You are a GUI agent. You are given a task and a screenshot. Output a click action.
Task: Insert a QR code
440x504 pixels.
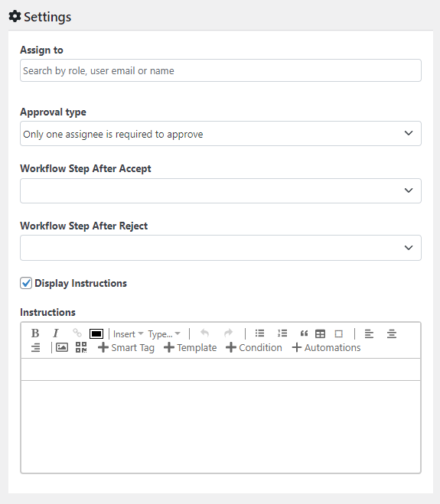pyautogui.click(x=81, y=347)
